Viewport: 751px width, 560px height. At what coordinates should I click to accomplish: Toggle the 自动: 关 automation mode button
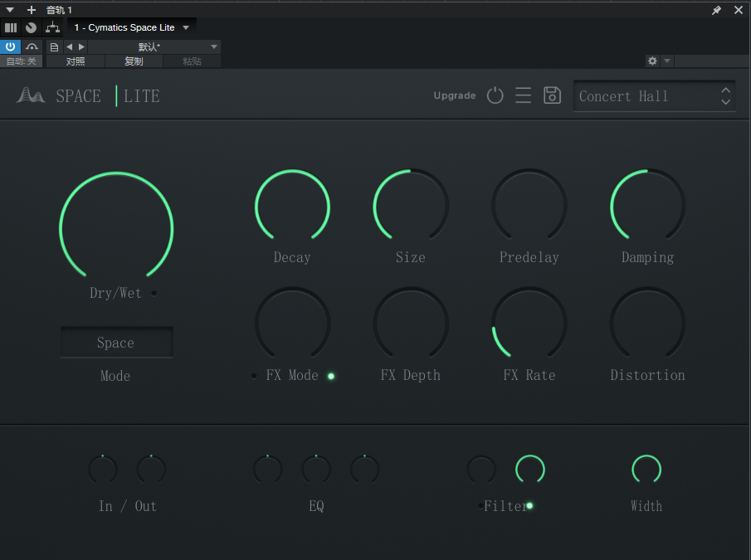coord(21,61)
